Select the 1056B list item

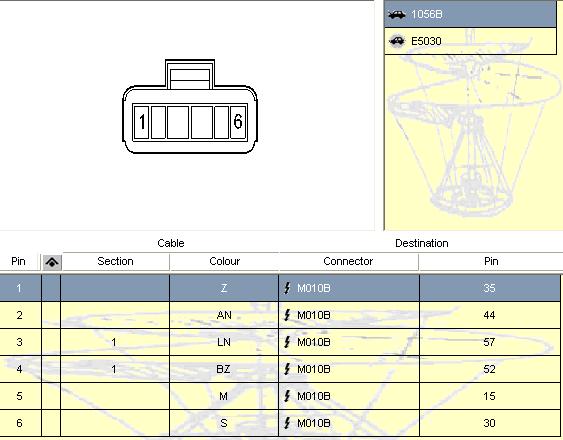[x=470, y=14]
